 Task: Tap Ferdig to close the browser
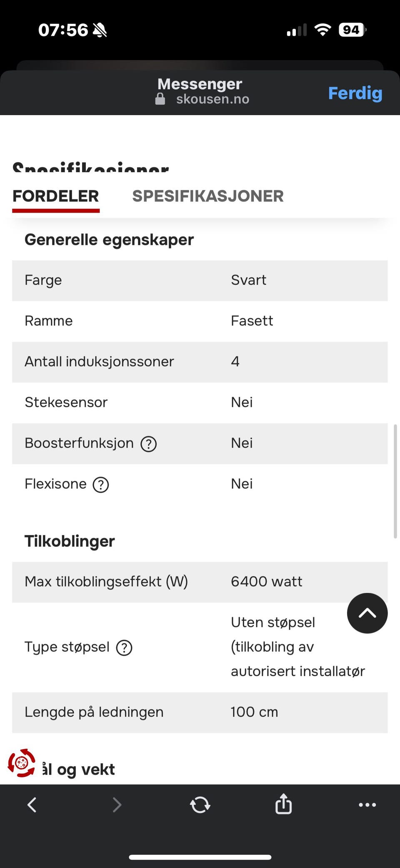[355, 93]
